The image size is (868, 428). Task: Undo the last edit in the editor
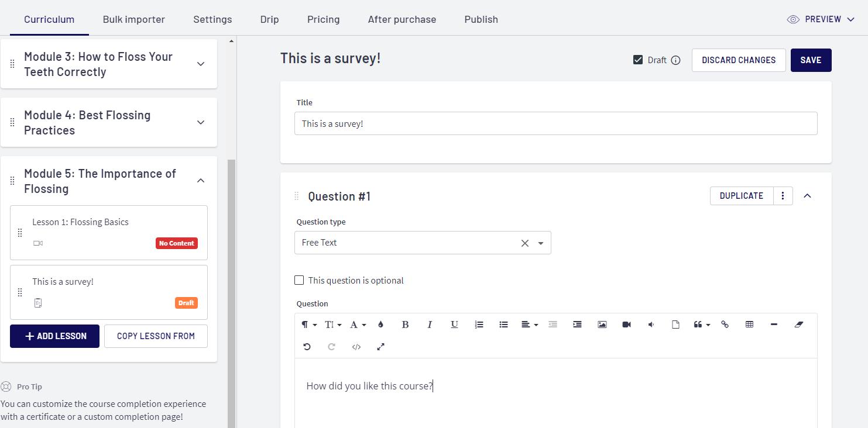pos(307,347)
